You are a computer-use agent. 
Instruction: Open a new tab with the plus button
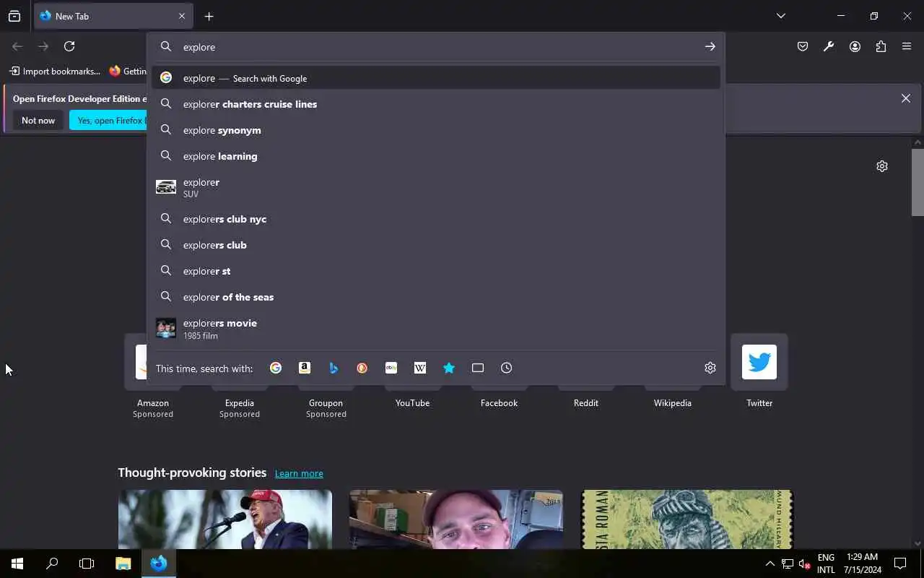click(x=209, y=16)
